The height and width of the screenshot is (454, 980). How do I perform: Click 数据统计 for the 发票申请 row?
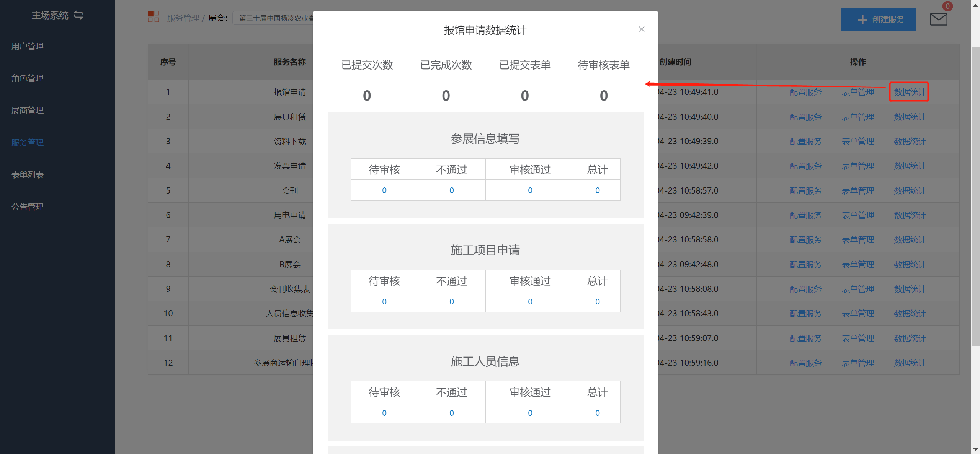[910, 166]
